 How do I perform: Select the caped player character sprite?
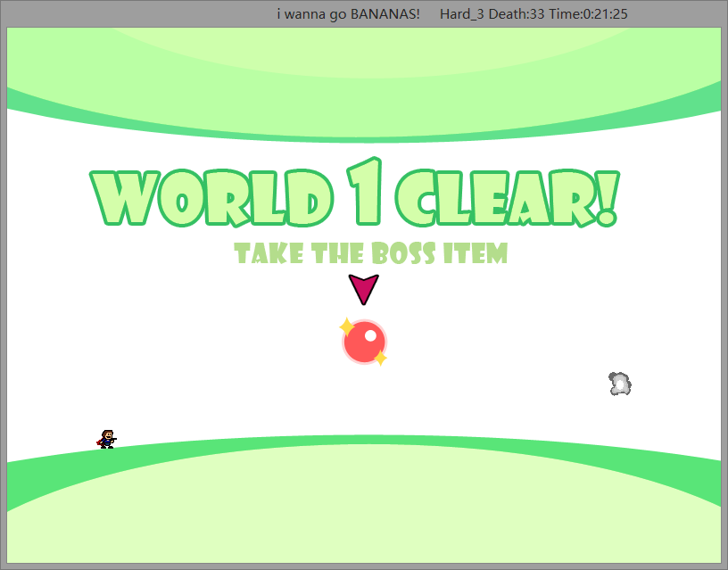107,439
